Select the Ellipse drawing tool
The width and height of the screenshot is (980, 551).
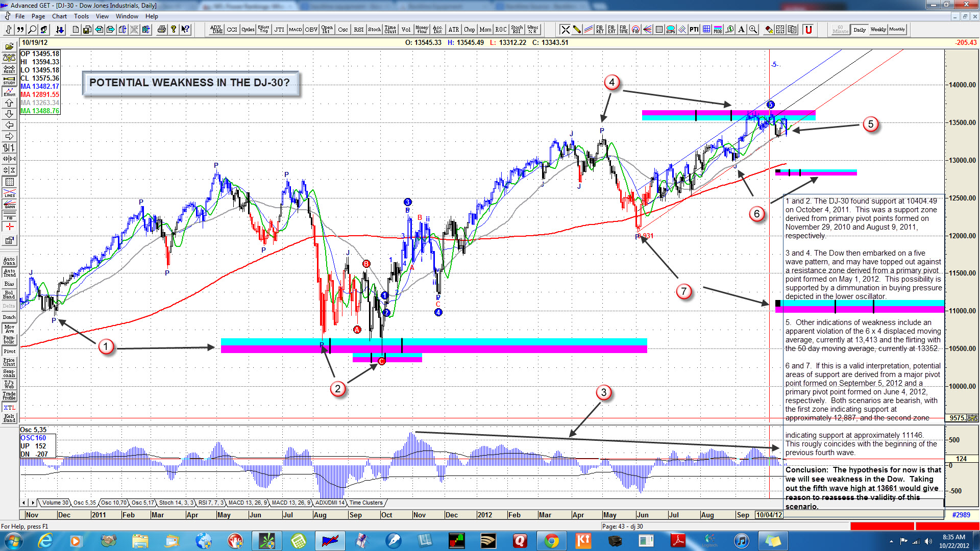coord(671,30)
